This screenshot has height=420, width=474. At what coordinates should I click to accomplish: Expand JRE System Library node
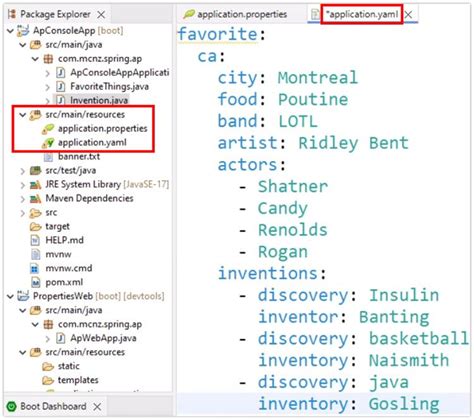[x=23, y=185]
